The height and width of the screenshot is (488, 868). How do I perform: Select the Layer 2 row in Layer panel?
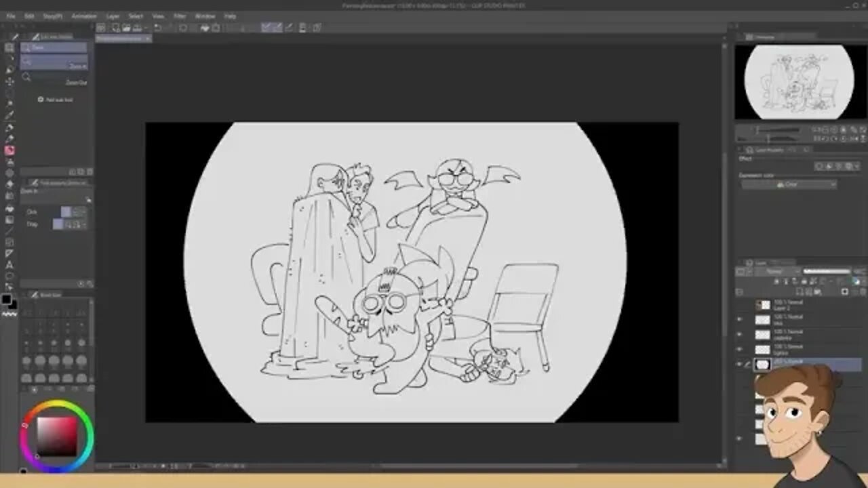pos(799,306)
